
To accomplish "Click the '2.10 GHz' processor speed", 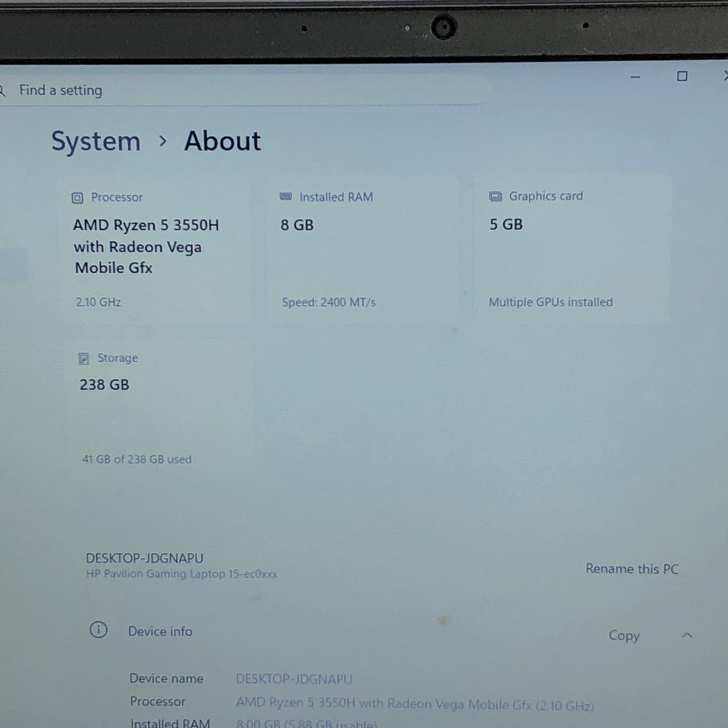I will click(x=99, y=302).
